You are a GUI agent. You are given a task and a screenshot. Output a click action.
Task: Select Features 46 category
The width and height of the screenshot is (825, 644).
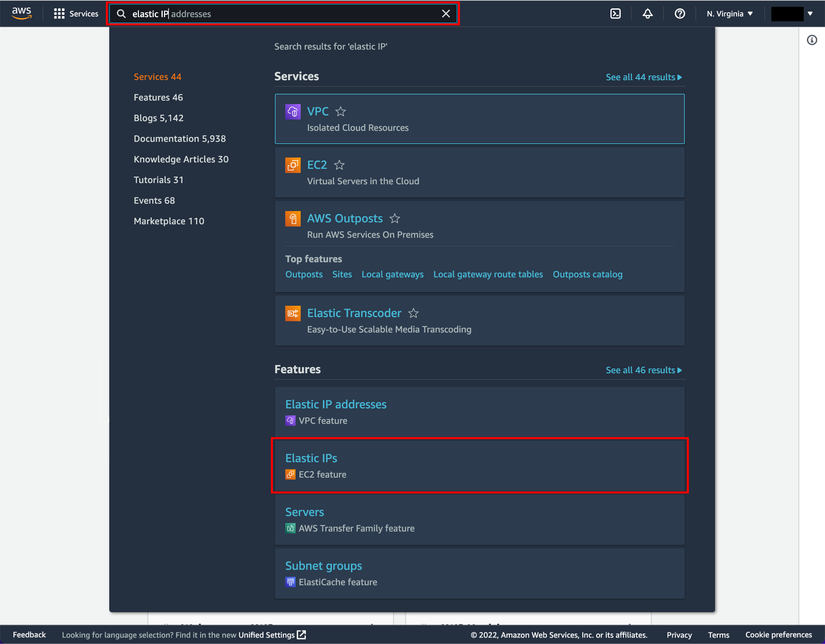[158, 98]
